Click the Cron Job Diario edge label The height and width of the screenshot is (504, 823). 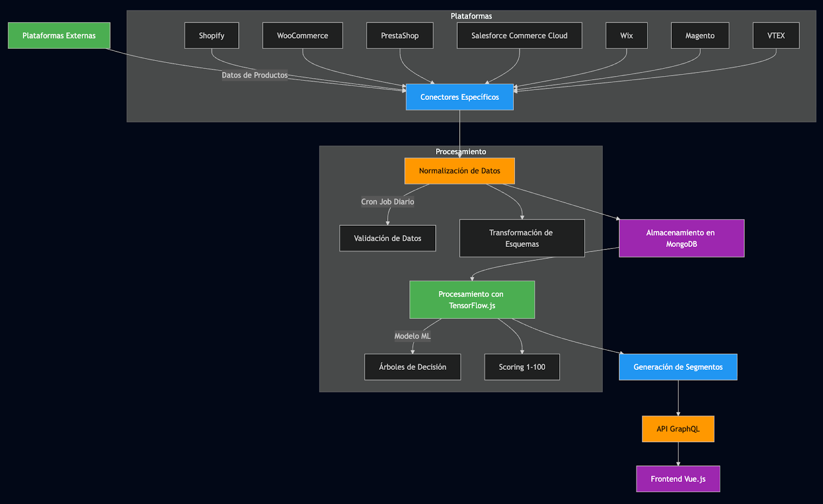click(388, 202)
